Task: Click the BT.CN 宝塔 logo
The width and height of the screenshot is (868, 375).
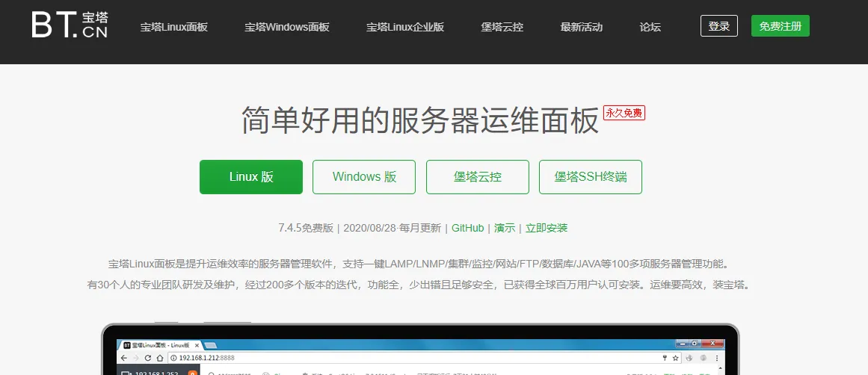Action: 70,25
